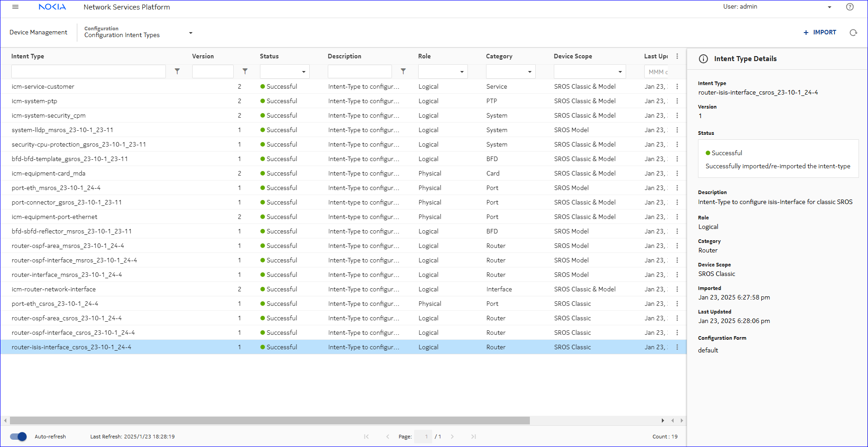Toggle the Auto-refresh switch
This screenshot has height=447, width=868.
click(19, 437)
